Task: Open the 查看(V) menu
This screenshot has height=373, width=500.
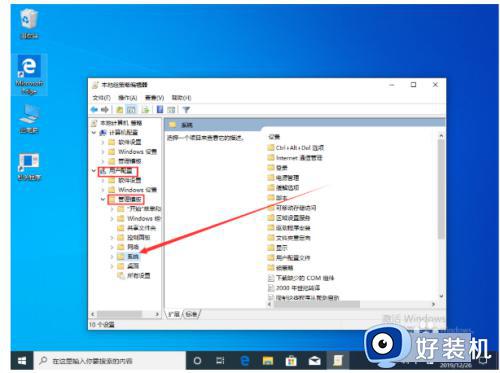Action: click(x=154, y=98)
